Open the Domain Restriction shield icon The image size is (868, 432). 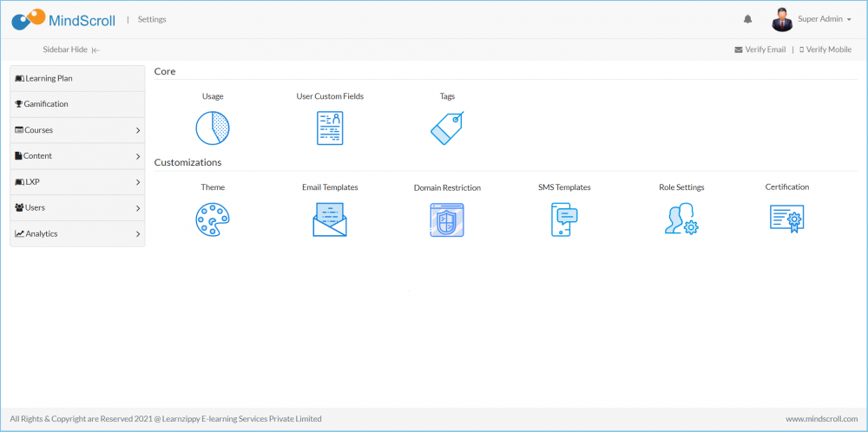[x=447, y=220]
